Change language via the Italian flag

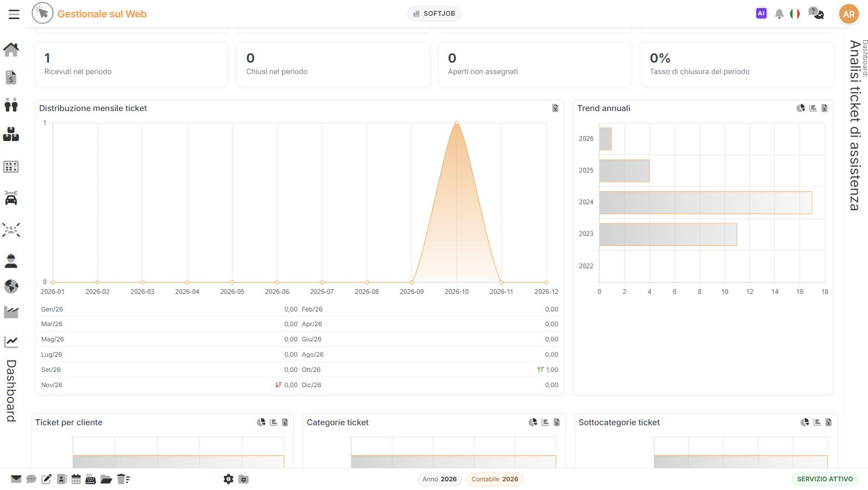(x=795, y=14)
